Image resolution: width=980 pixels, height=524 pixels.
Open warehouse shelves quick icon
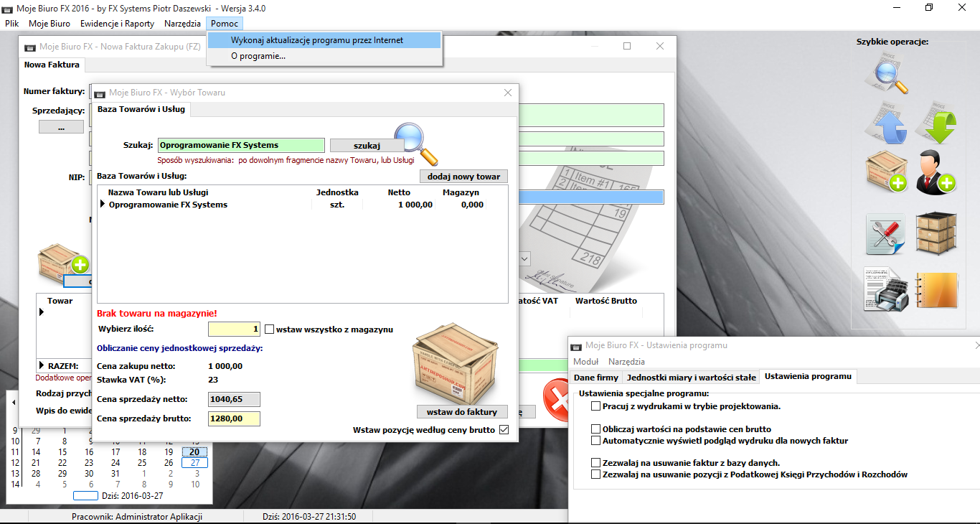click(936, 233)
